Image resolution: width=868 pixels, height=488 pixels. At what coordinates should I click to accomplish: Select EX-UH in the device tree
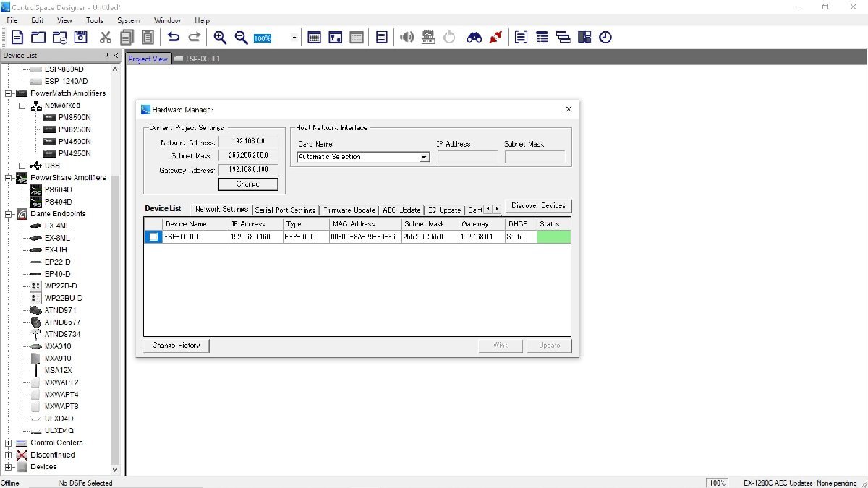pyautogui.click(x=56, y=250)
